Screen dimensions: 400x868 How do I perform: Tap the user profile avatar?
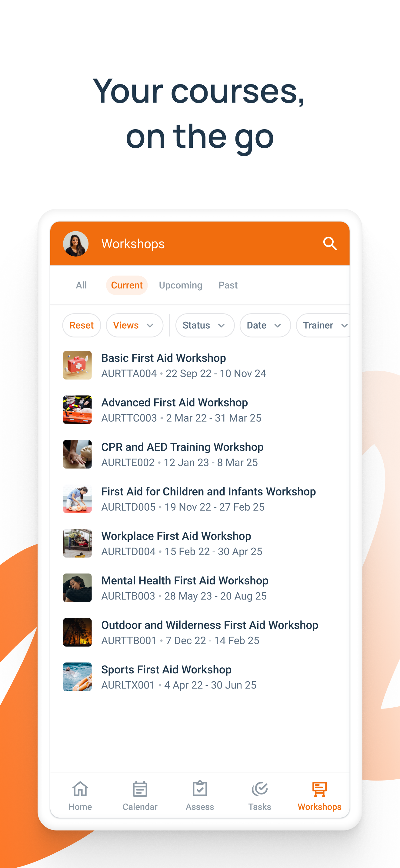pos(76,244)
